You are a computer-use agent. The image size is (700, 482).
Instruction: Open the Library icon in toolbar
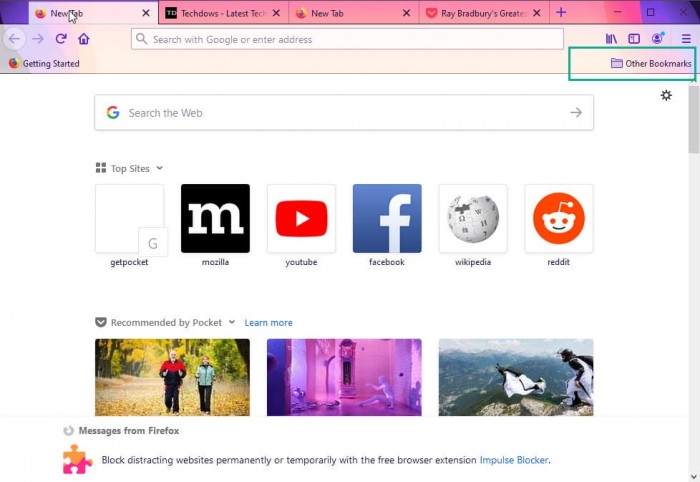tap(611, 39)
